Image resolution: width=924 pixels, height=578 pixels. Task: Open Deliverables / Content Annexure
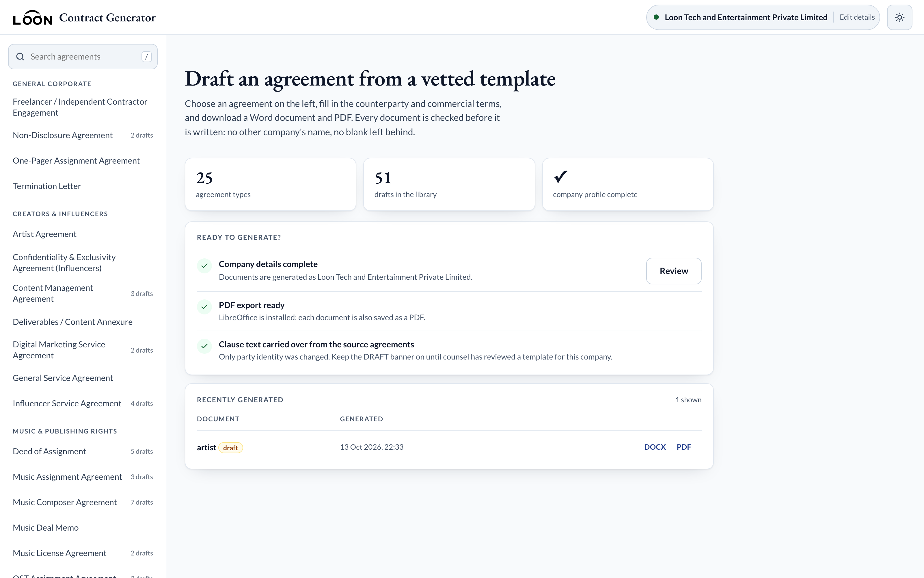(x=83, y=322)
